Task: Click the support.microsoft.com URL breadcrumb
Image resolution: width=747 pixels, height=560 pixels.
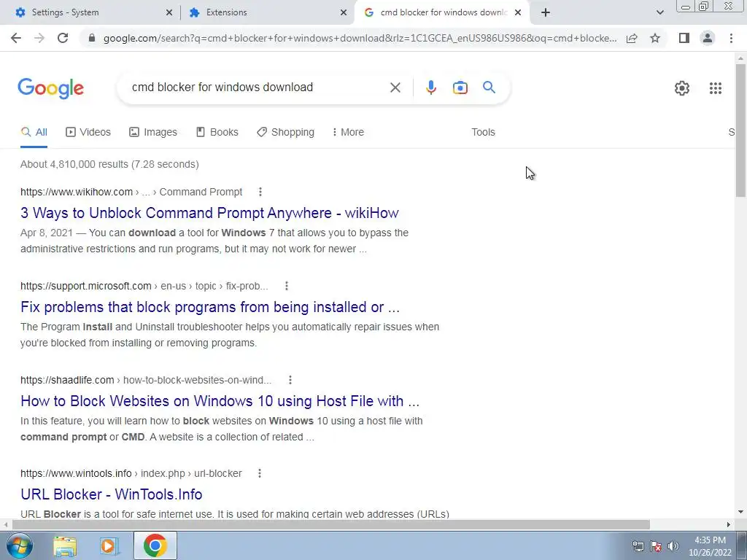Action: [x=144, y=286]
